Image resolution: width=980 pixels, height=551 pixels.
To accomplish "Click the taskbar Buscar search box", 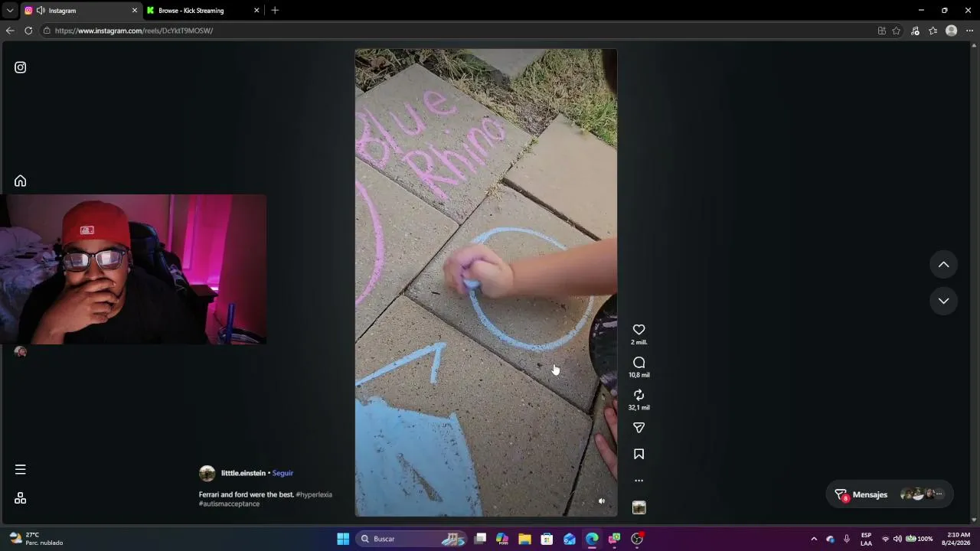I will [x=412, y=539].
